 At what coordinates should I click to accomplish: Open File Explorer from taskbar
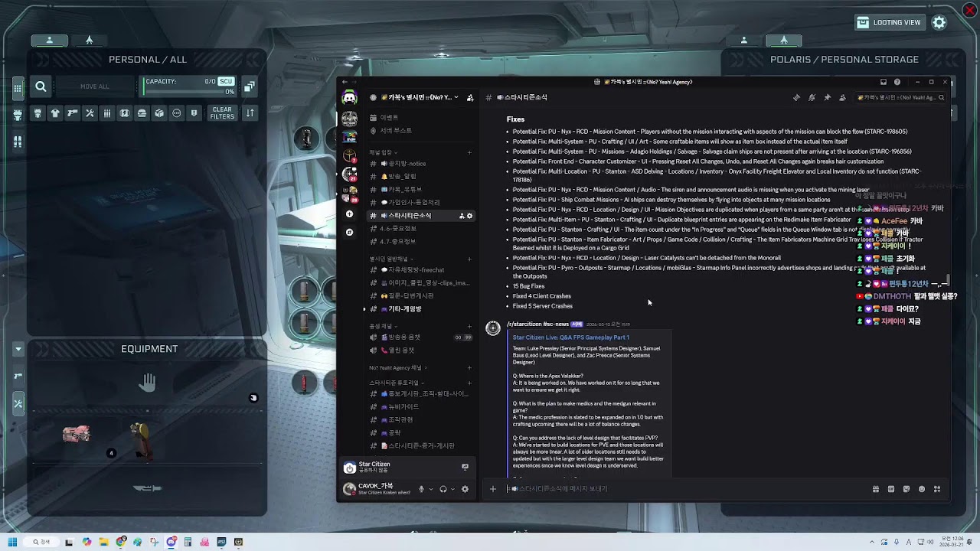coord(103,542)
